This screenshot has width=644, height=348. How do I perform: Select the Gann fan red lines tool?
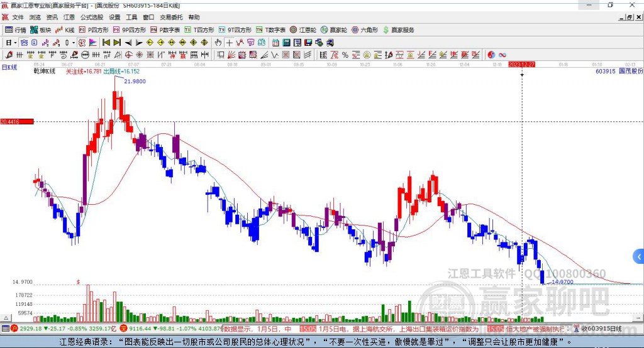[231, 55]
